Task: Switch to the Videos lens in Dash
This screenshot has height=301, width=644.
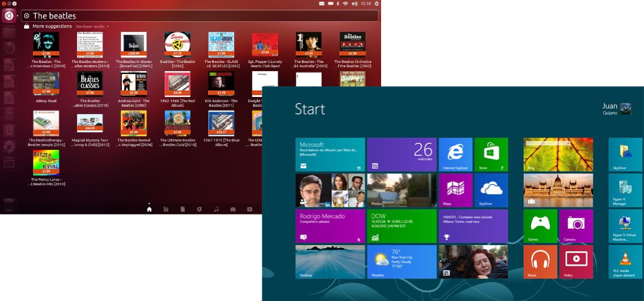Action: tap(250, 209)
